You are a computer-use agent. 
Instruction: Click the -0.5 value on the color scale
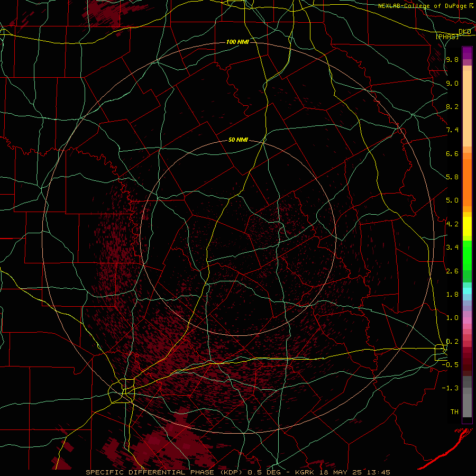(450, 365)
